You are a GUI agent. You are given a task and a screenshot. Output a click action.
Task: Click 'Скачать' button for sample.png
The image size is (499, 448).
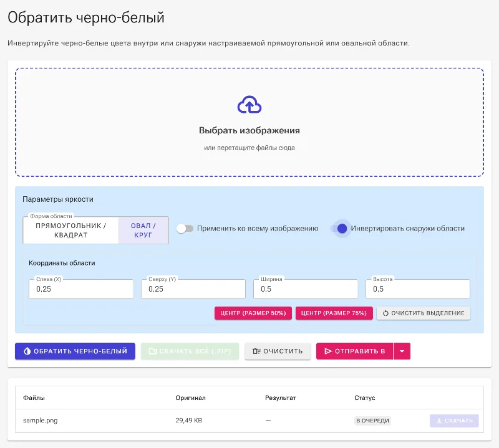(454, 421)
